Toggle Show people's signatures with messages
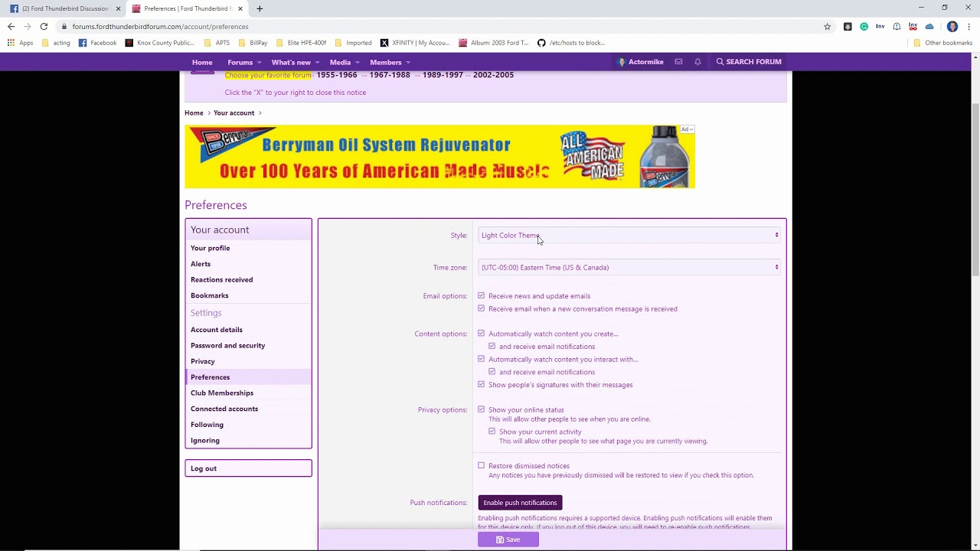This screenshot has height=551, width=980. pyautogui.click(x=482, y=384)
